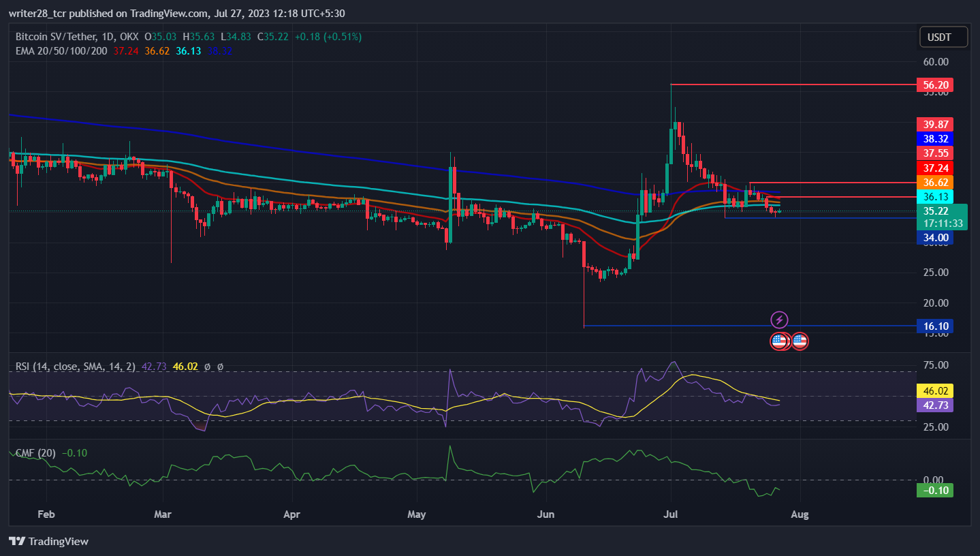Click the orange 36.62 price axis label
980x556 pixels.
934,182
